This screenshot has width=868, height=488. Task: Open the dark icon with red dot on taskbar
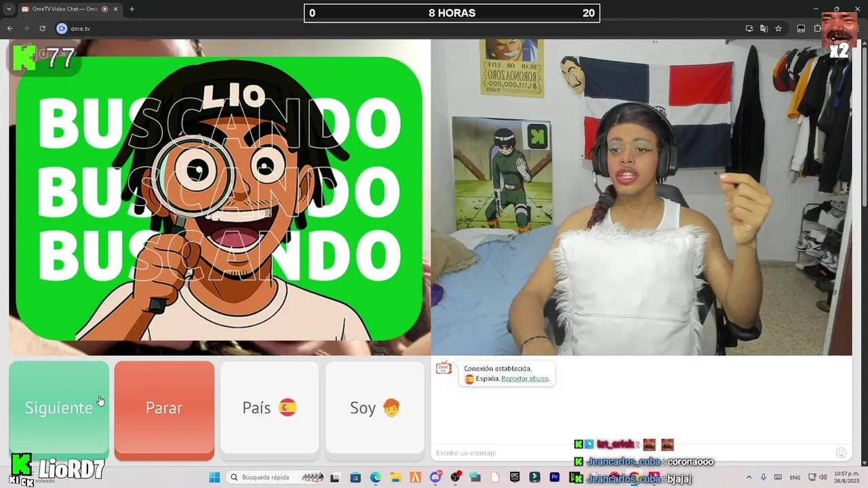455,477
